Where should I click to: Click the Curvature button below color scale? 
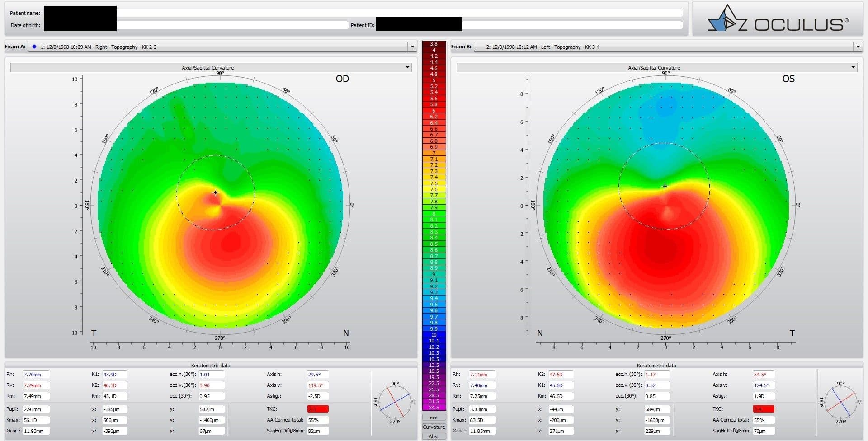coord(434,427)
